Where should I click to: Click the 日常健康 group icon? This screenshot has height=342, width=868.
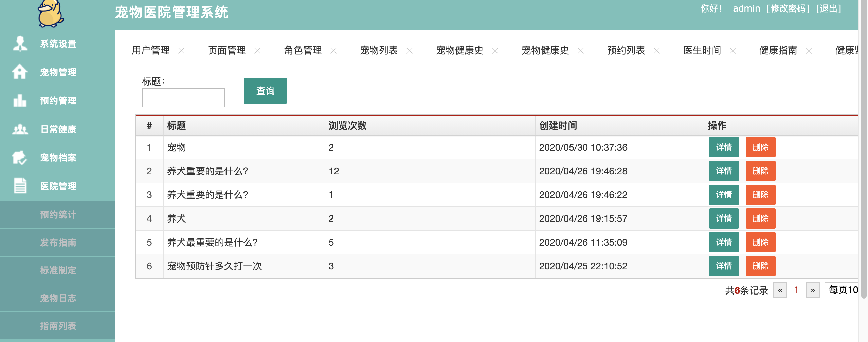click(20, 129)
